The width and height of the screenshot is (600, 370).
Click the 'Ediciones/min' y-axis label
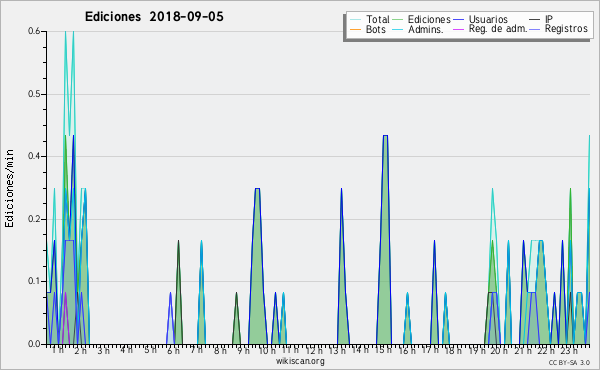click(x=9, y=188)
